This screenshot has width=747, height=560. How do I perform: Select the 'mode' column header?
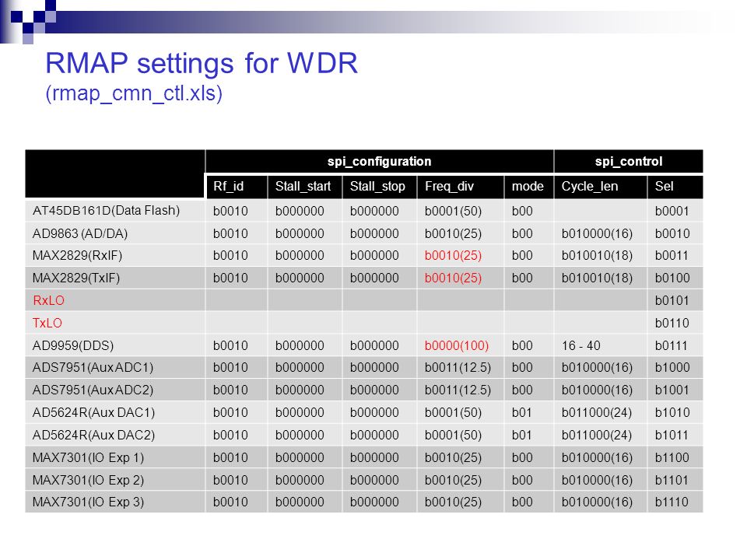point(528,186)
